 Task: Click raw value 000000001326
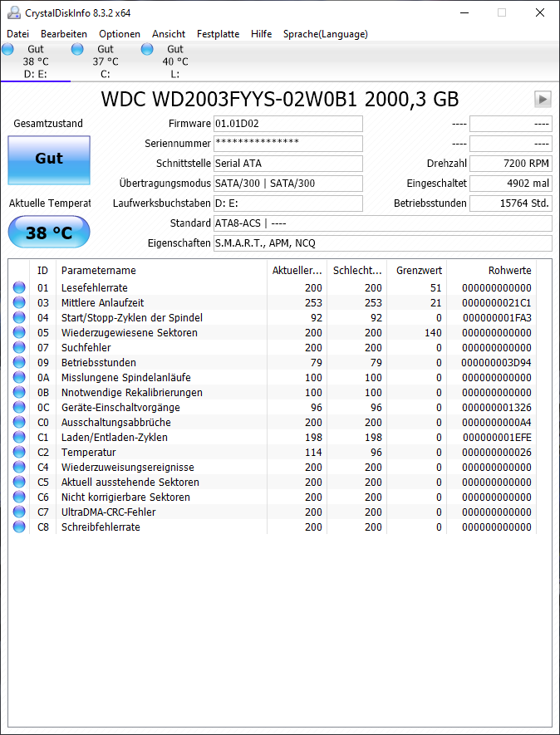(497, 407)
